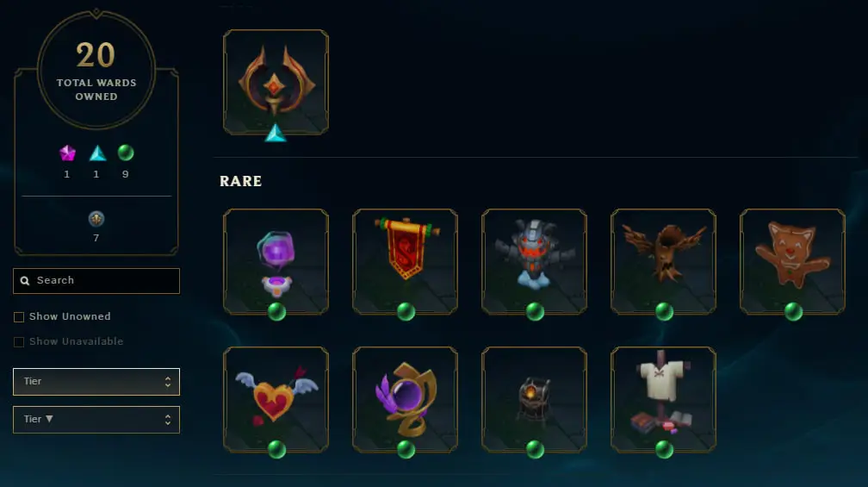
Task: Click inside the Search field
Action: pos(96,281)
